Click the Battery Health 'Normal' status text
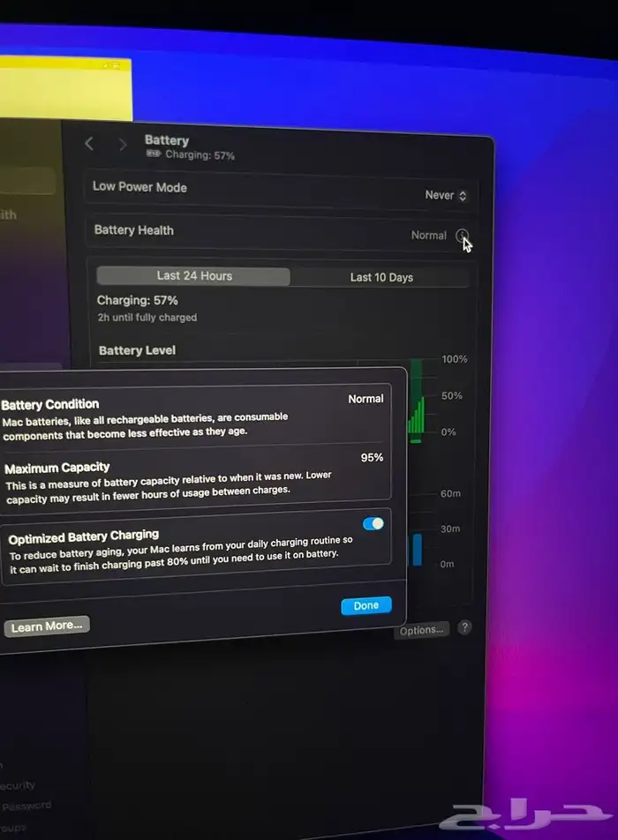The image size is (618, 840). [428, 236]
